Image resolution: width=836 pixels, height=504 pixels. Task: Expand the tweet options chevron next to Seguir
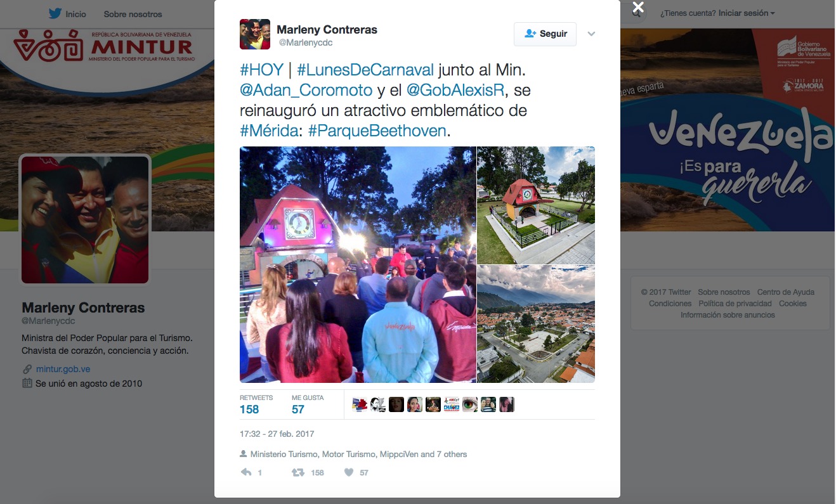tap(591, 34)
